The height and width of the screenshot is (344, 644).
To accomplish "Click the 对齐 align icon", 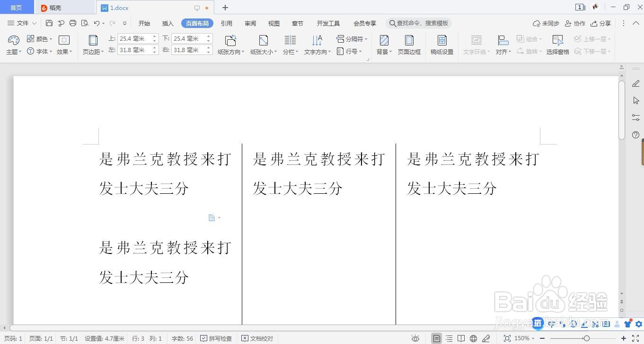I will point(503,40).
